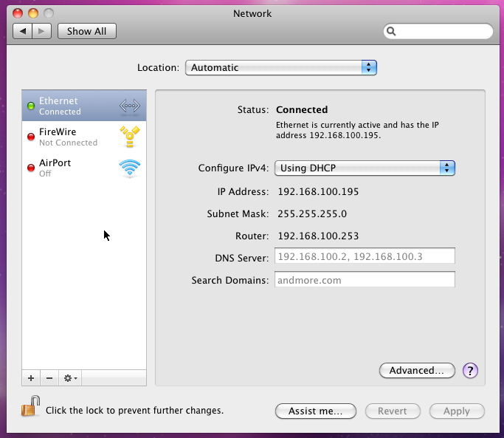Open help with the purple question mark

(470, 371)
